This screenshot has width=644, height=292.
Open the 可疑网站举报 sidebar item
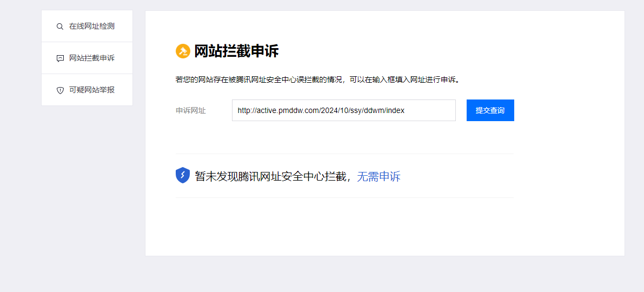coord(87,90)
